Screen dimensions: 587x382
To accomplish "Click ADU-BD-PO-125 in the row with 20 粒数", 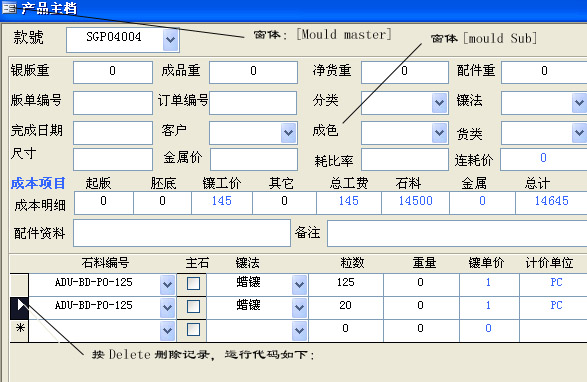I will 94,306.
